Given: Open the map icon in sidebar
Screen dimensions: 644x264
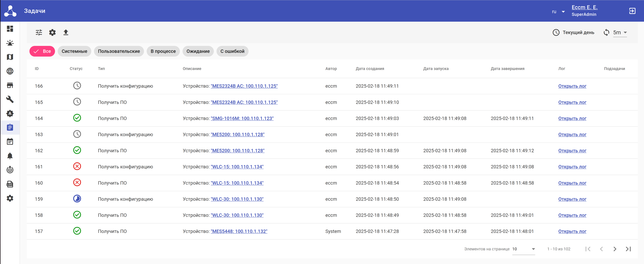Looking at the screenshot, I should tap(10, 57).
